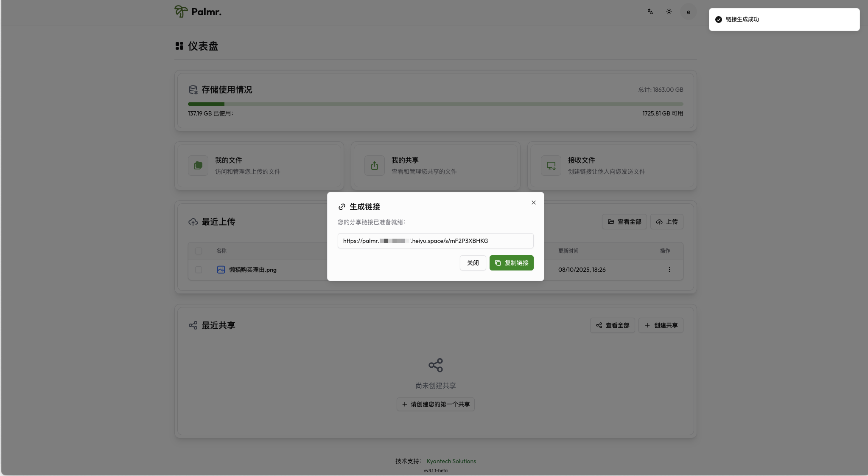Click the 接收文件 monitor-download icon
Viewport: 868px width, 476px height.
551,166
